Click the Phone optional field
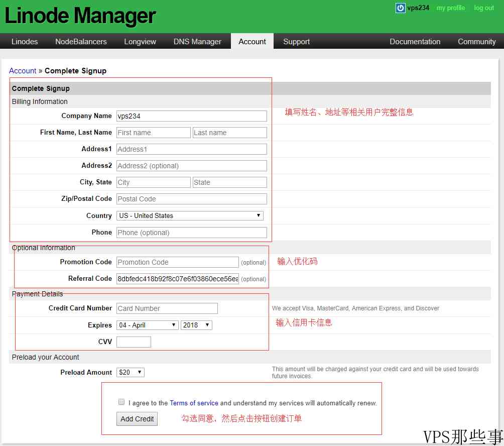The image size is (504, 446). pyautogui.click(x=192, y=233)
